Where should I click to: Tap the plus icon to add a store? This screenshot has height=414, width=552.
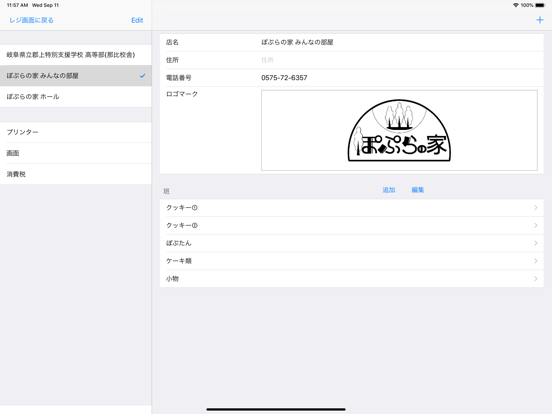[x=539, y=20]
